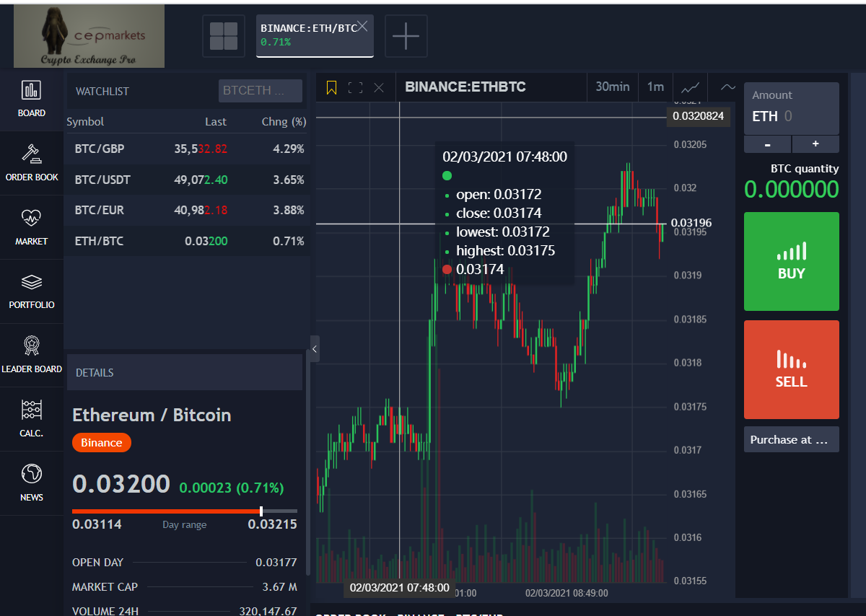Select the 30min chart interval
The image size is (866, 616).
coord(613,87)
